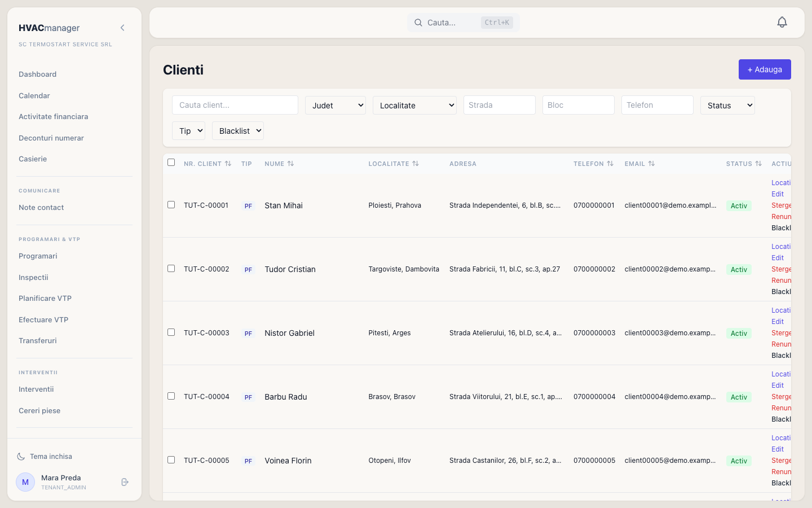Open Note contact
This screenshot has width=812, height=508.
[41, 208]
